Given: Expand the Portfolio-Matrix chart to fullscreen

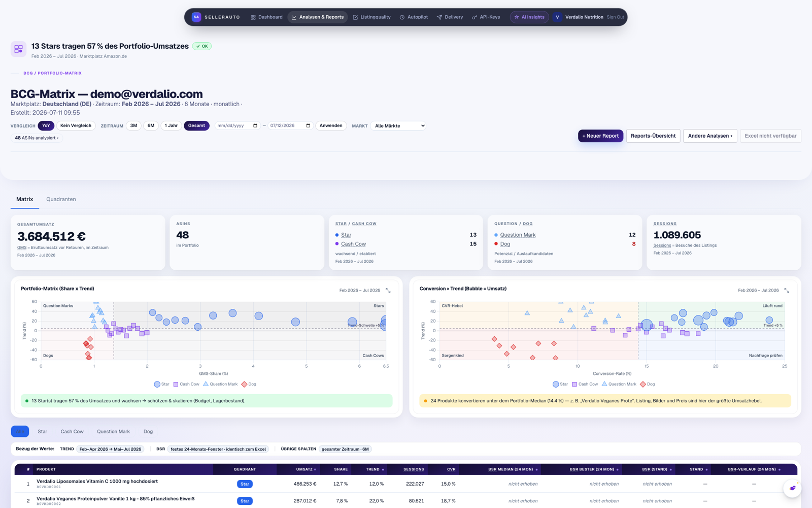Looking at the screenshot, I should click(388, 291).
